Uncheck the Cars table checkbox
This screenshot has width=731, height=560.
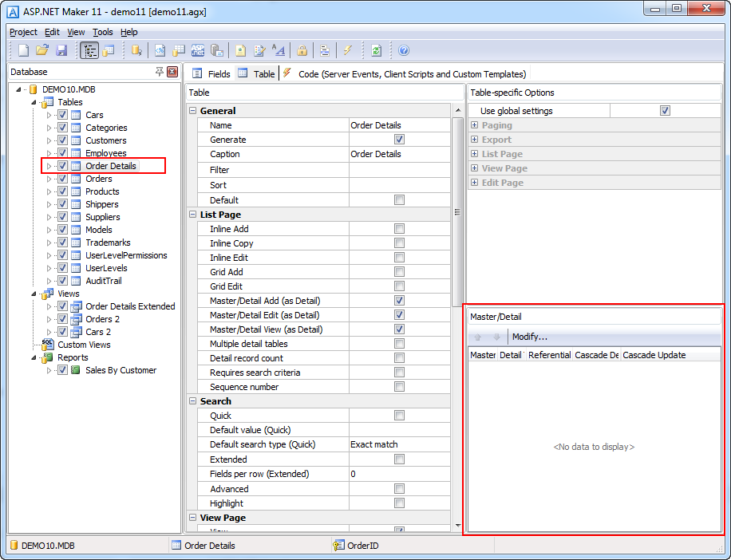63,115
